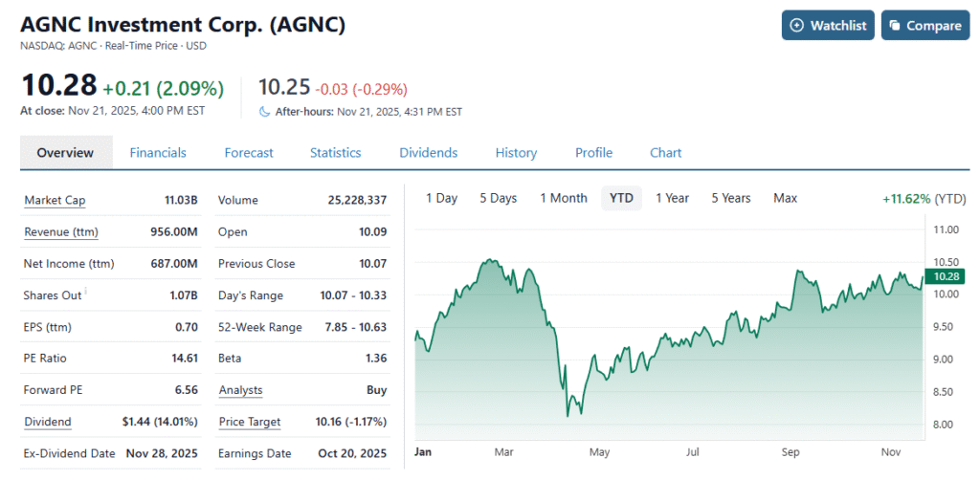
Task: Open the Dividends tab
Action: [x=428, y=153]
